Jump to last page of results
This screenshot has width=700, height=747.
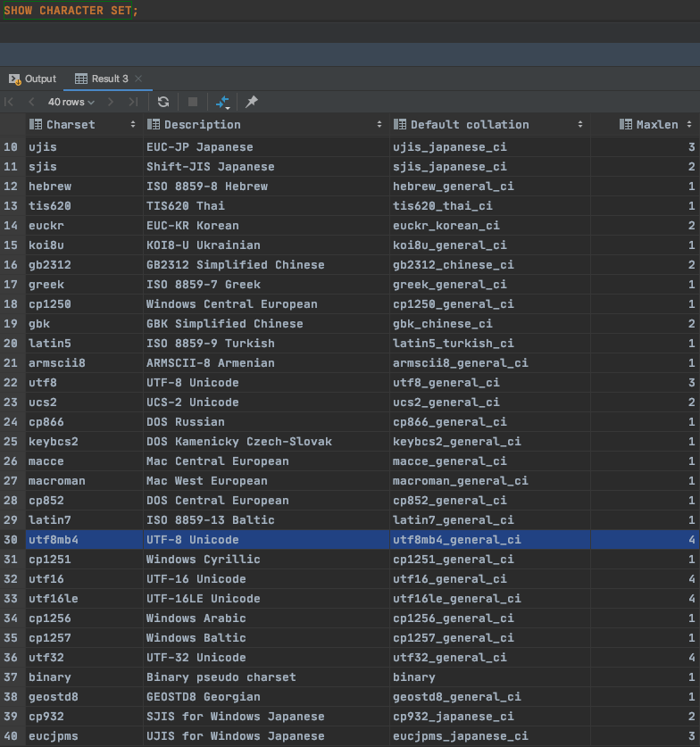133,102
